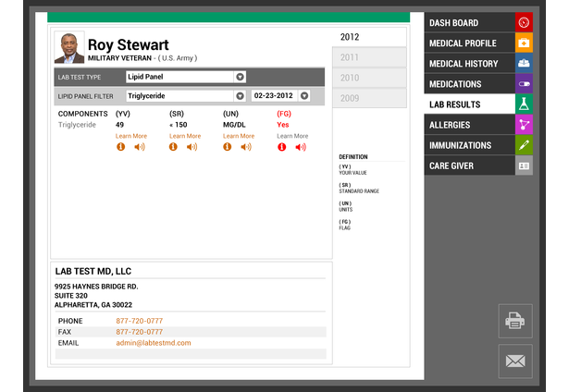Open the Dash Board gauge icon
The image size is (569, 392).
click(x=524, y=22)
